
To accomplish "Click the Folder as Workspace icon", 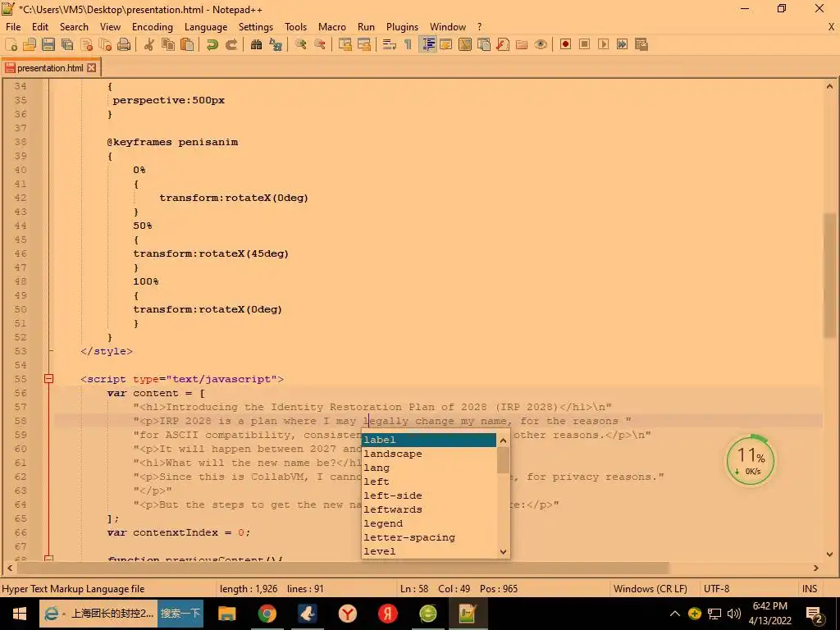I will [522, 44].
